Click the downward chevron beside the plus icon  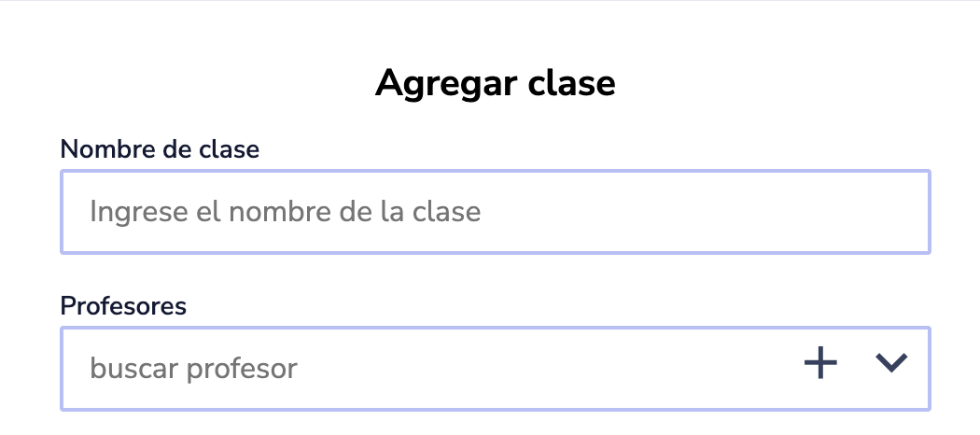coord(891,363)
